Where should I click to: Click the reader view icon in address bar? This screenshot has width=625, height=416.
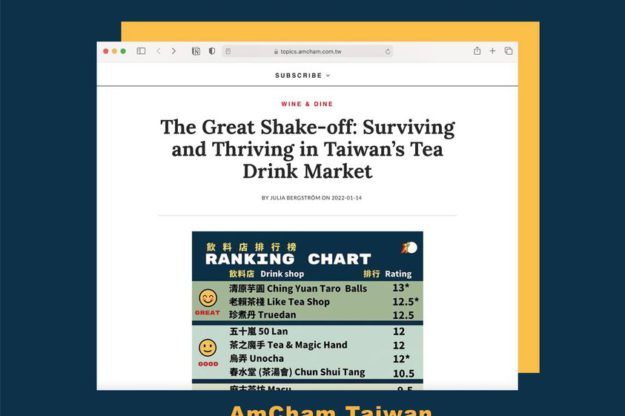(229, 51)
